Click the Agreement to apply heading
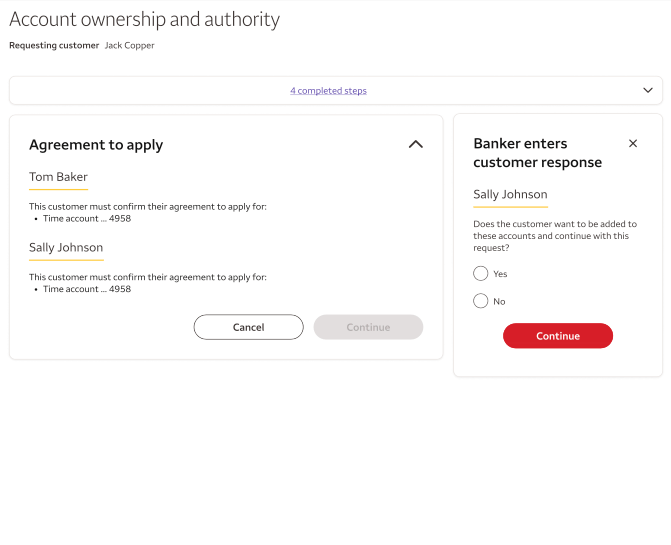671x545 pixels. tap(96, 145)
